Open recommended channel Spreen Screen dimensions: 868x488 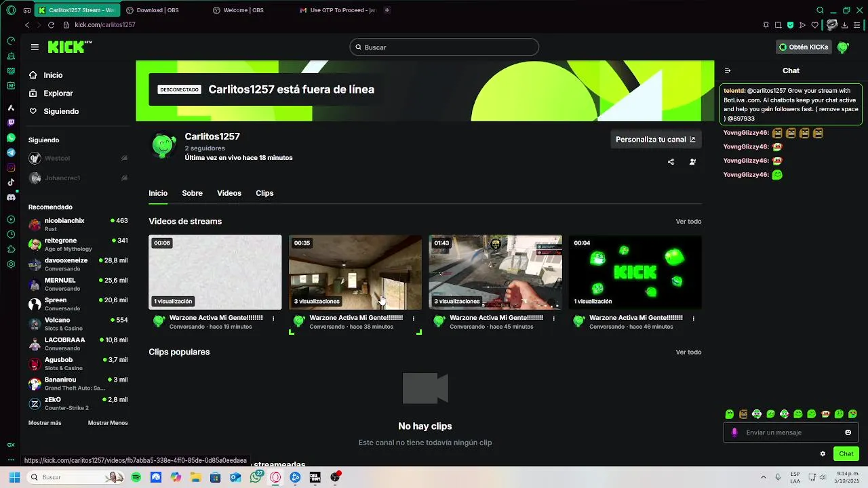(x=78, y=304)
